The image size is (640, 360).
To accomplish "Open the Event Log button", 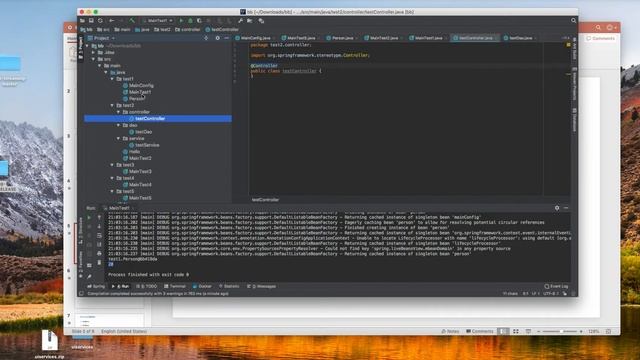I will [556, 287].
